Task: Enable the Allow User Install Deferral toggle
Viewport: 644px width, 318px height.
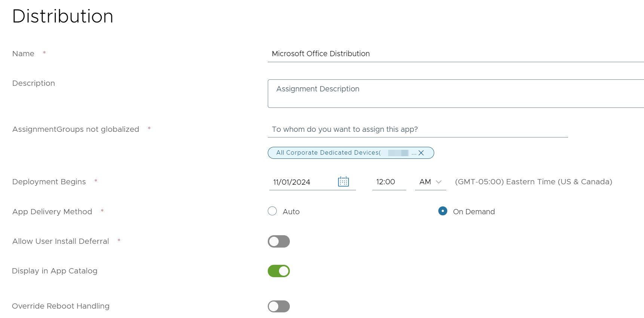Action: click(279, 242)
